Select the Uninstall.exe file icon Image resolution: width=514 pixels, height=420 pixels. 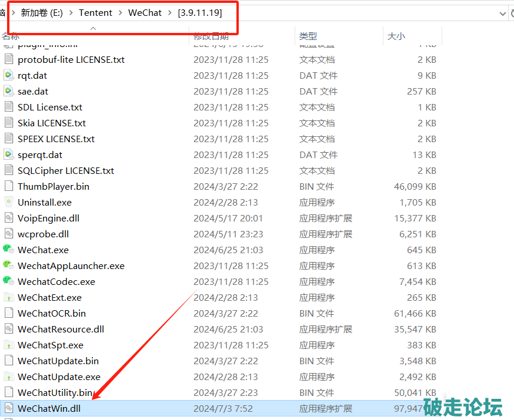point(8,202)
